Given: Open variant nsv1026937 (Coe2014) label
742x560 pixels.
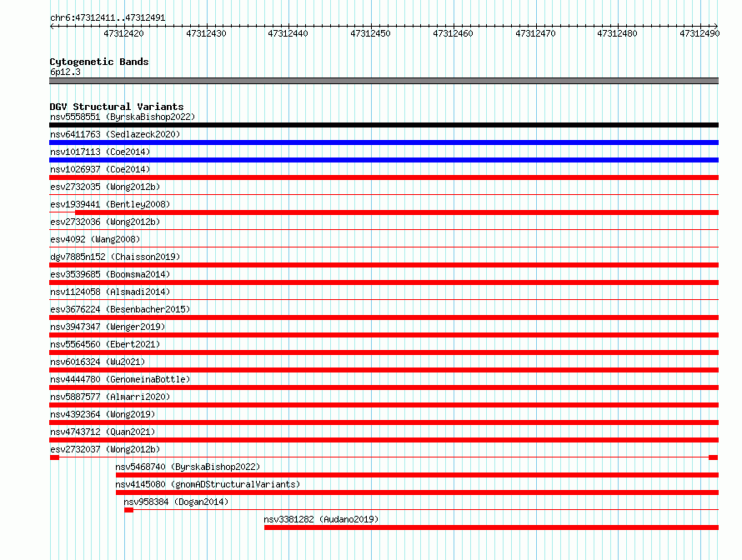Looking at the screenshot, I should click(x=100, y=169).
